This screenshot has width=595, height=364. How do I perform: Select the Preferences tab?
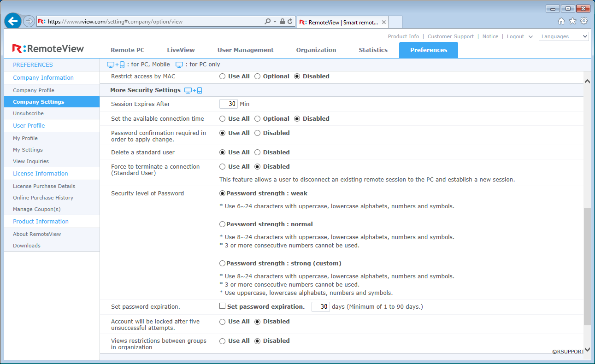tap(429, 50)
